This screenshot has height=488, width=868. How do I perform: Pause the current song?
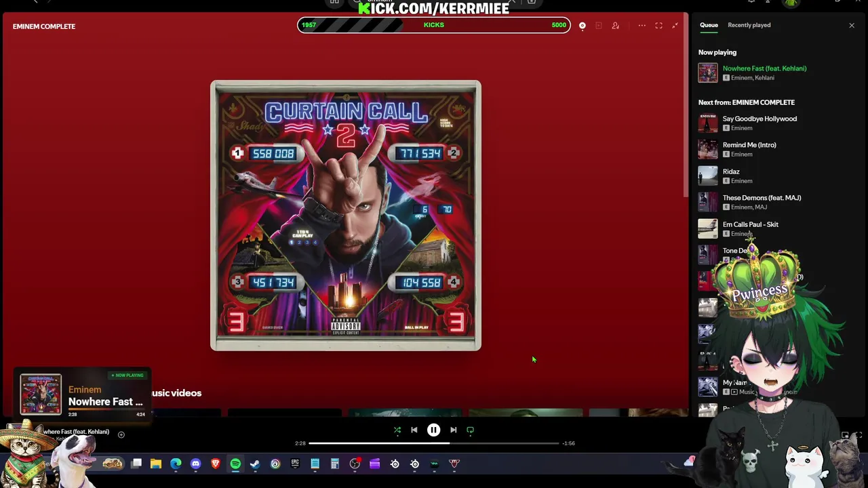[x=433, y=430]
